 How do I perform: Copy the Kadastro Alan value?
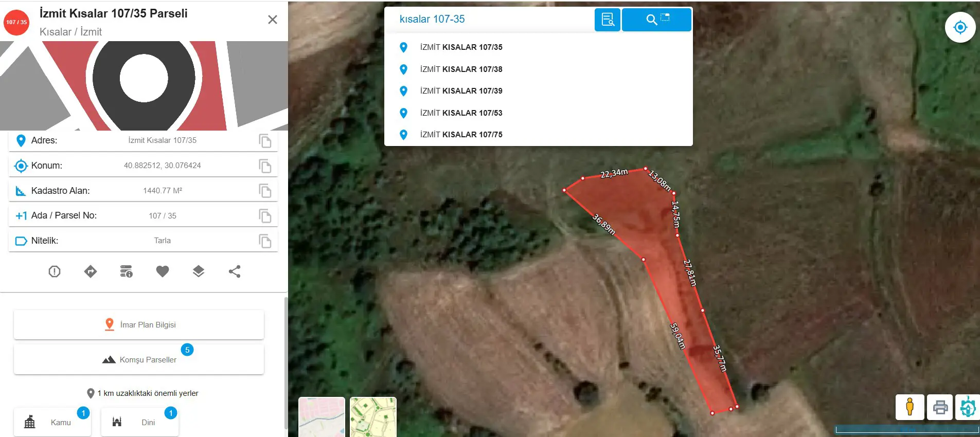tap(265, 191)
